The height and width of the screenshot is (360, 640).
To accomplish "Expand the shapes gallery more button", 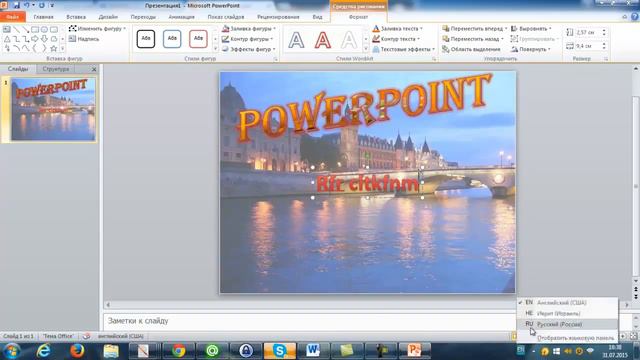I will pos(62,49).
